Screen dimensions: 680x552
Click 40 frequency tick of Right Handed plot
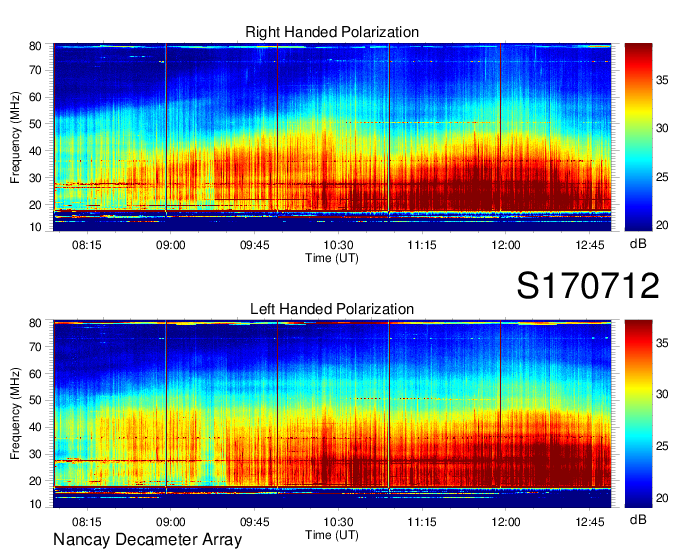(x=35, y=151)
